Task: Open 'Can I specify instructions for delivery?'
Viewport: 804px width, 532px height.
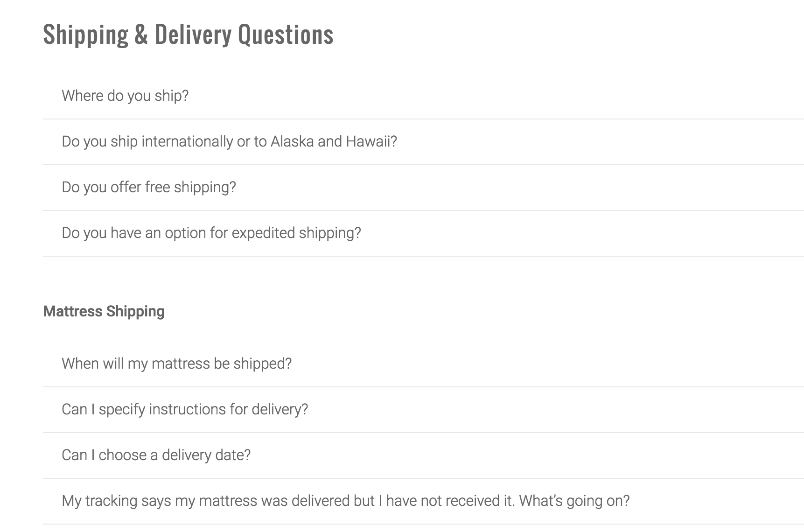Action: (x=423, y=410)
